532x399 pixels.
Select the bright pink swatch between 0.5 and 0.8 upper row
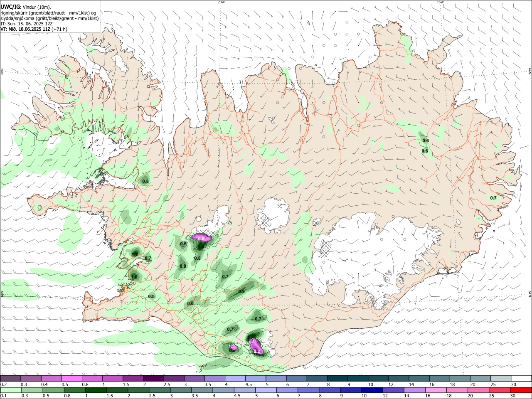(x=71, y=379)
